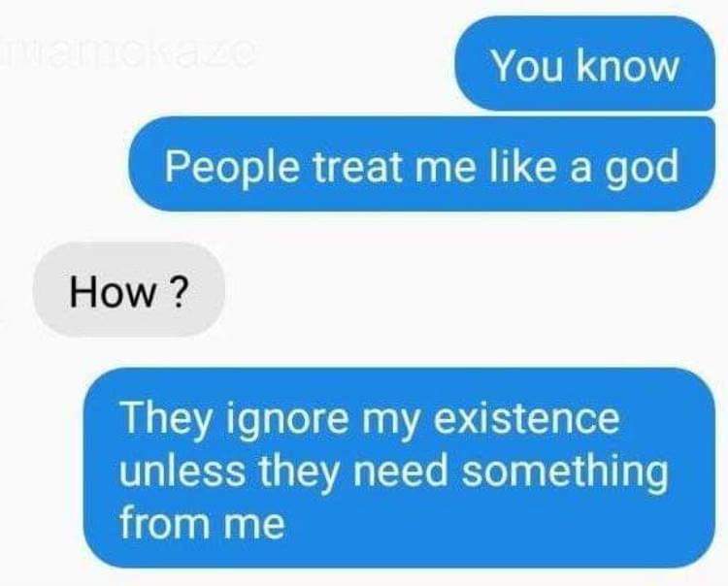
Task: Tap the word "something" in the last message
Action: coord(565,472)
